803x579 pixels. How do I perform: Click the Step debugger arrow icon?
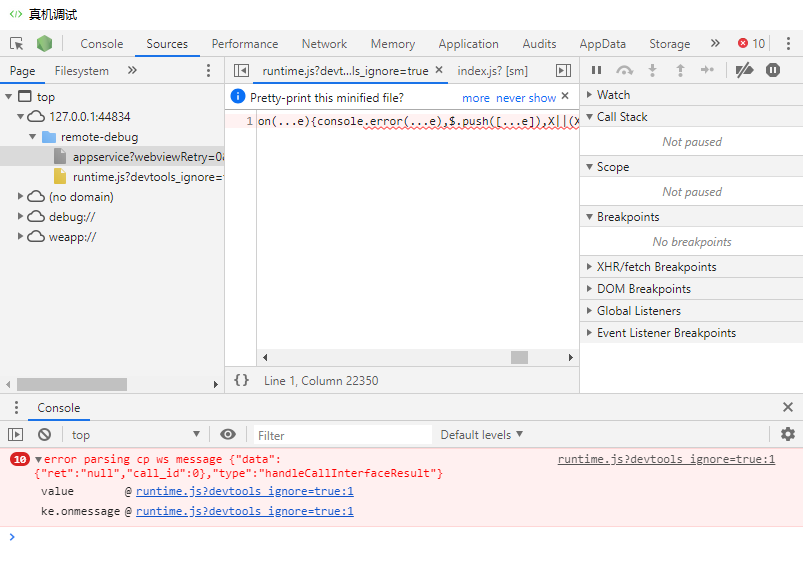(707, 70)
